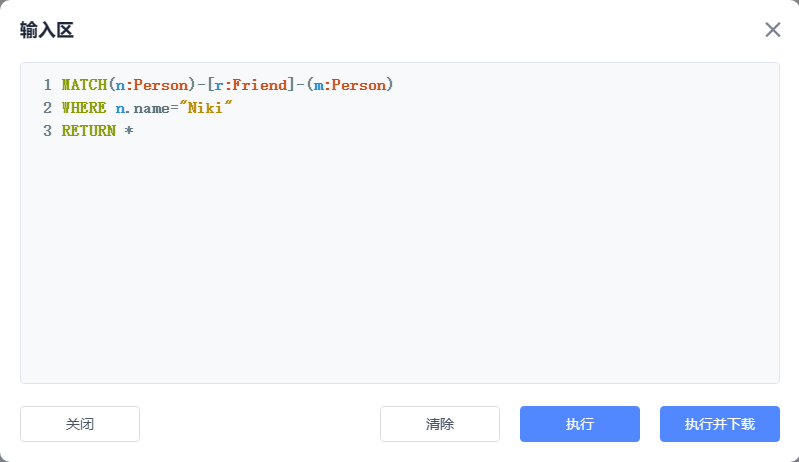Click the 关闭 button

click(80, 424)
